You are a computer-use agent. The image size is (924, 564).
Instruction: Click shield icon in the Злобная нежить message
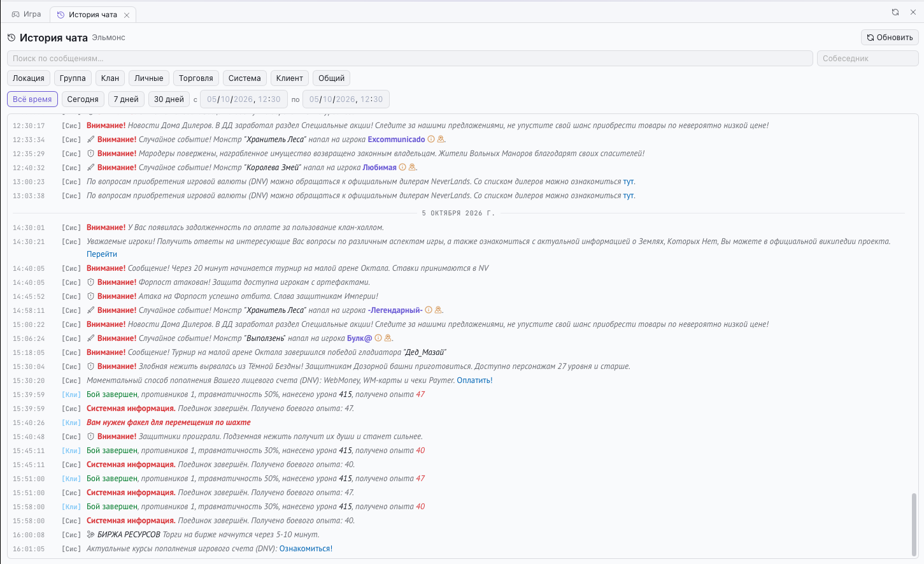tap(90, 366)
